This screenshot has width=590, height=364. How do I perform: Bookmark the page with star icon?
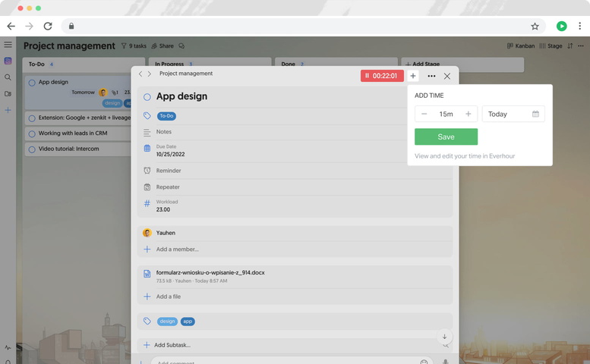535,26
